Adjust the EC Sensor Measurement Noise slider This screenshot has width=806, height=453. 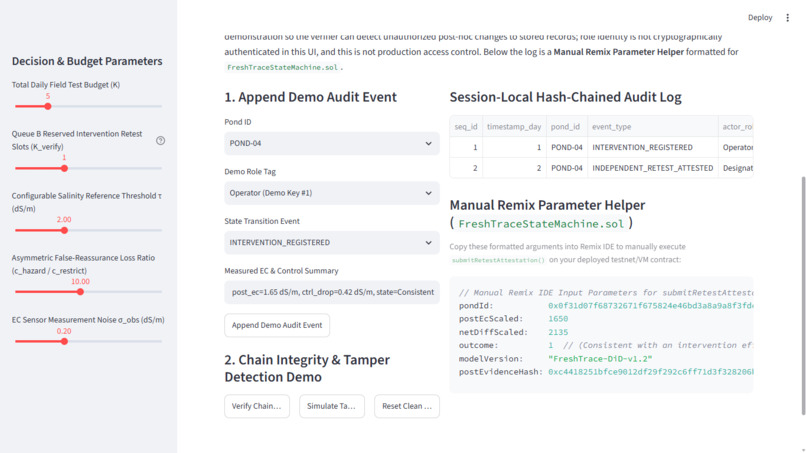coord(64,341)
